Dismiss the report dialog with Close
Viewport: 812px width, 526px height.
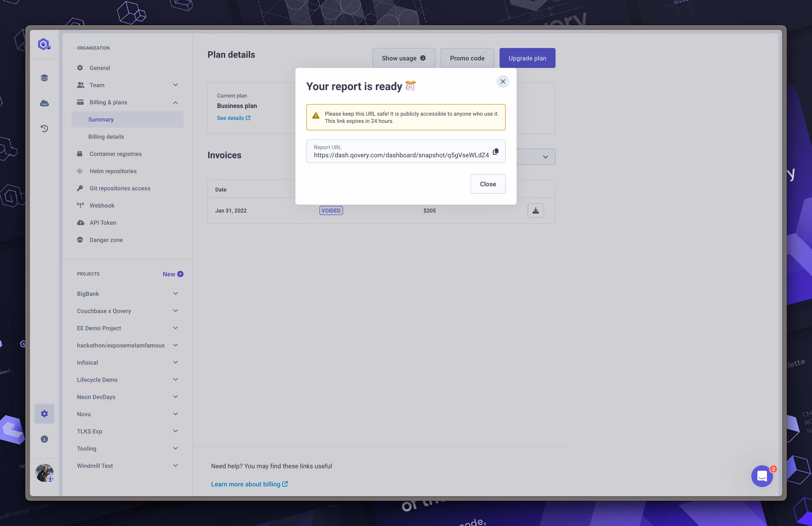click(488, 184)
